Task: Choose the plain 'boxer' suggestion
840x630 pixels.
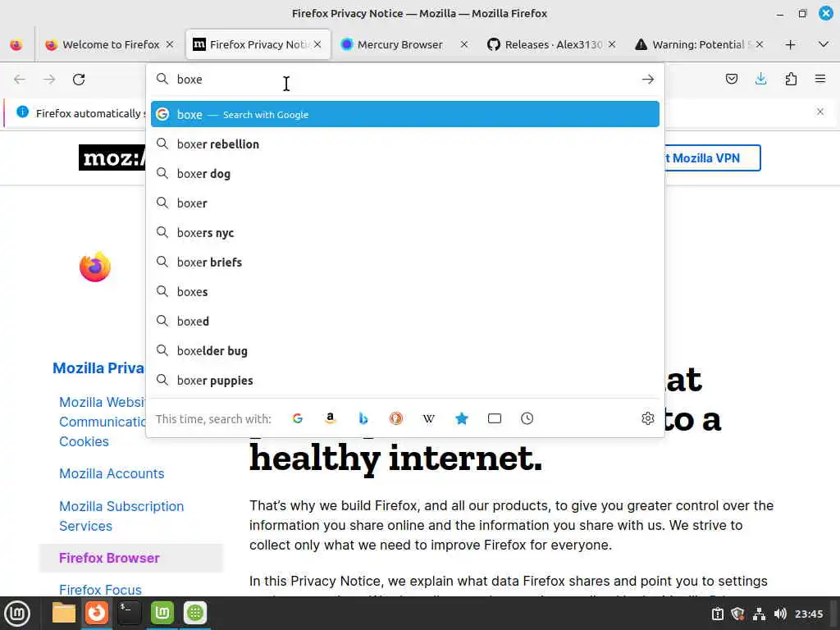Action: (x=405, y=203)
